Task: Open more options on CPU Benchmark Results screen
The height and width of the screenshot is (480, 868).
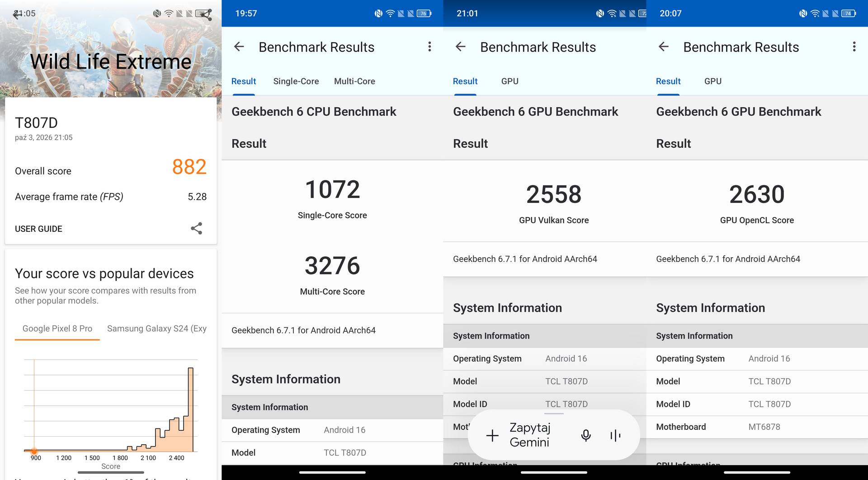Action: pos(429,47)
